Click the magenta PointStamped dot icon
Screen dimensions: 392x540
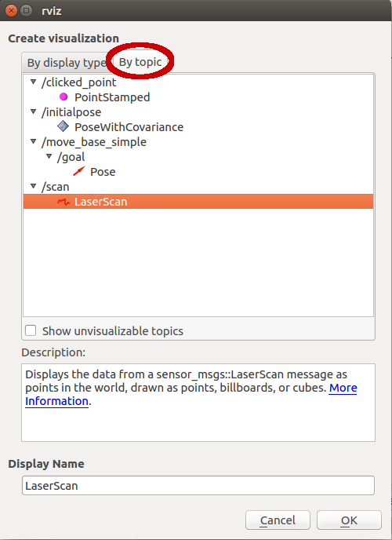pos(64,97)
